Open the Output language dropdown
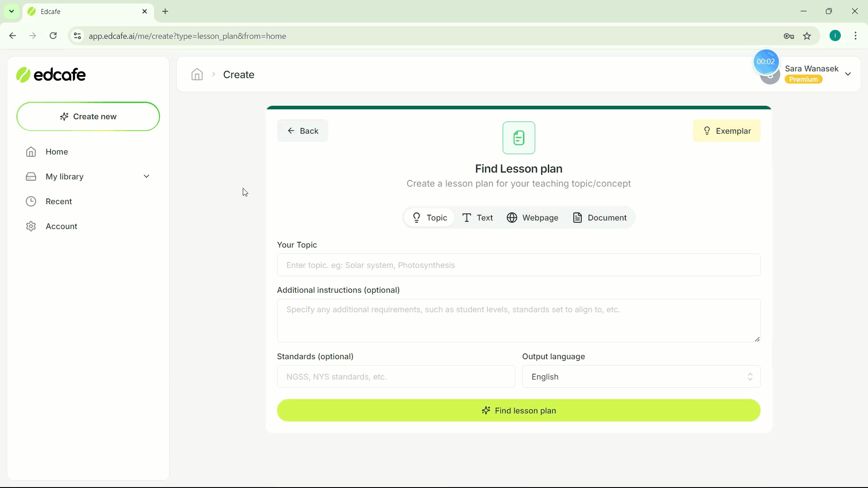The height and width of the screenshot is (488, 868). pyautogui.click(x=642, y=377)
